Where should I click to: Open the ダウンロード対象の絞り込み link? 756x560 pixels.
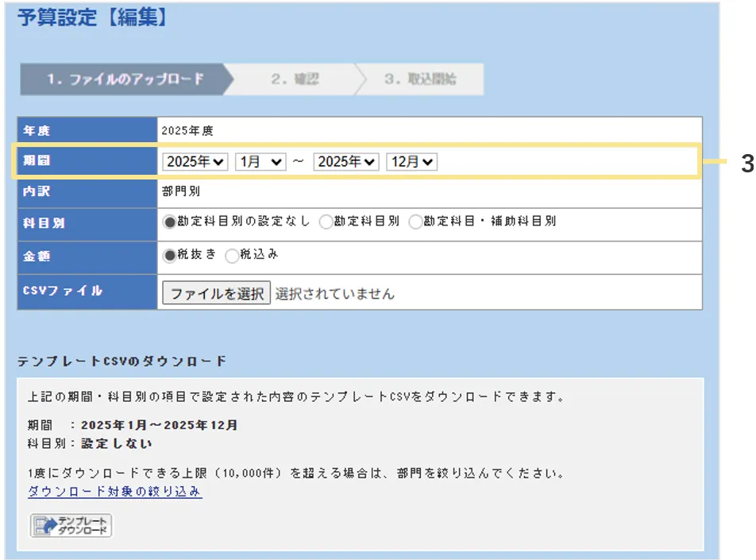(x=114, y=492)
